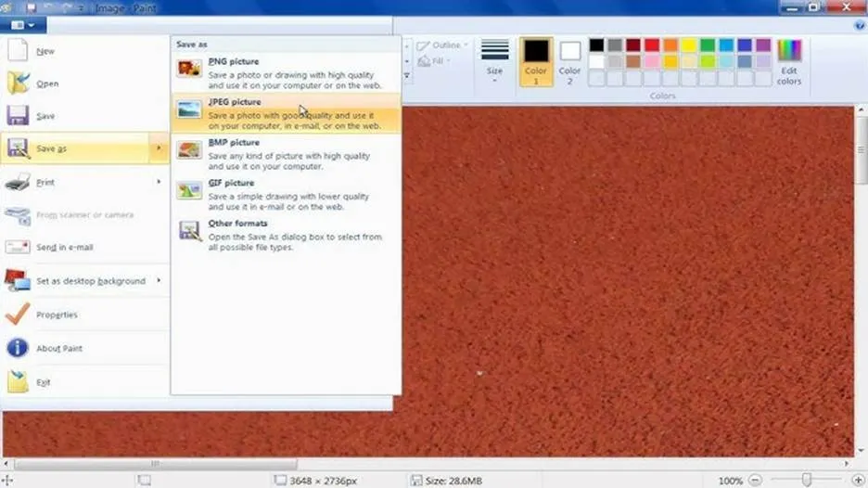Choose the Exit menu entry

coord(85,382)
